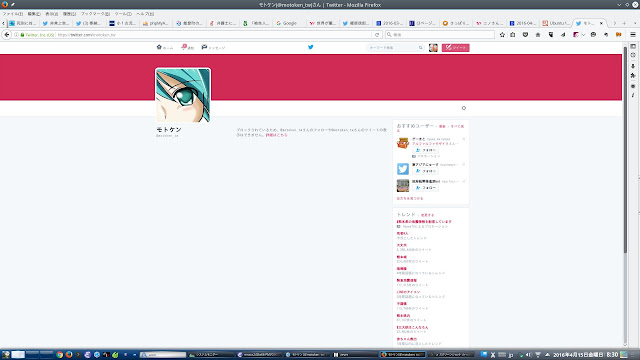Click the teal-haired anime profile picture
This screenshot has height=360, width=640.
click(x=183, y=96)
